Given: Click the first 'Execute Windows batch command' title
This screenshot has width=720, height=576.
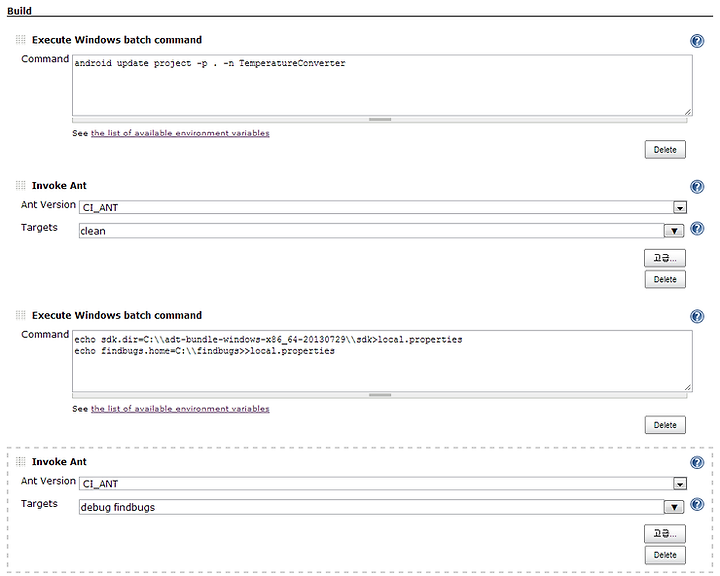Looking at the screenshot, I should pos(117,40).
